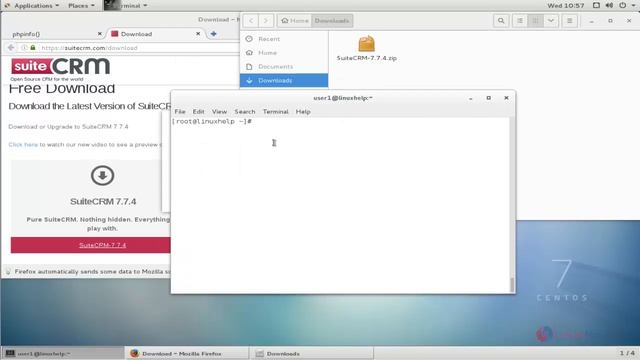Image resolution: width=640 pixels, height=360 pixels.
Task: Open the terminal Edit menu
Action: (198, 111)
